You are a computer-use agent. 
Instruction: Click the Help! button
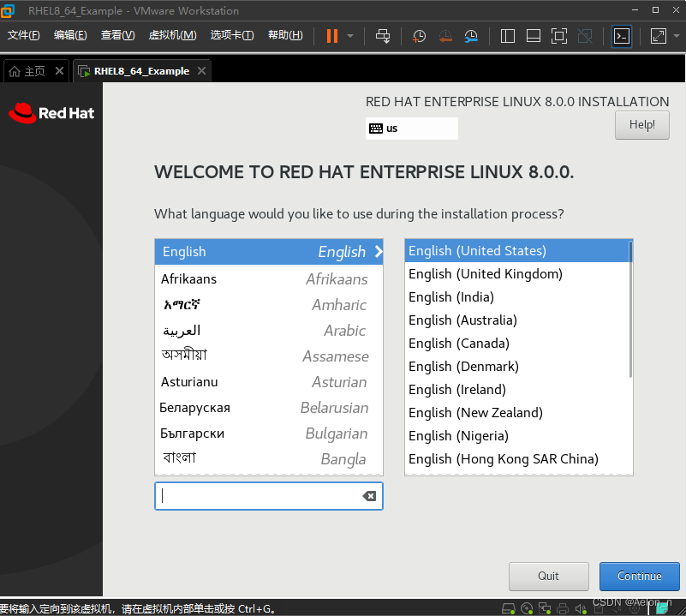pyautogui.click(x=641, y=125)
